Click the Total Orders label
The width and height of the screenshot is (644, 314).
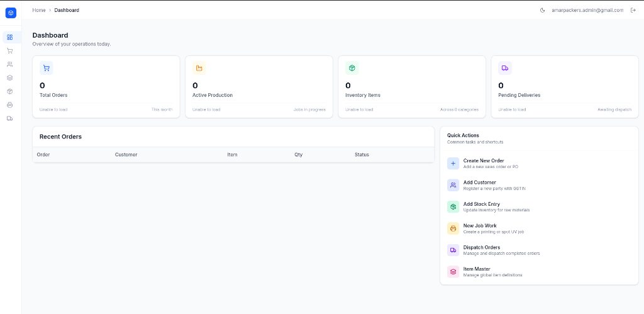point(53,96)
